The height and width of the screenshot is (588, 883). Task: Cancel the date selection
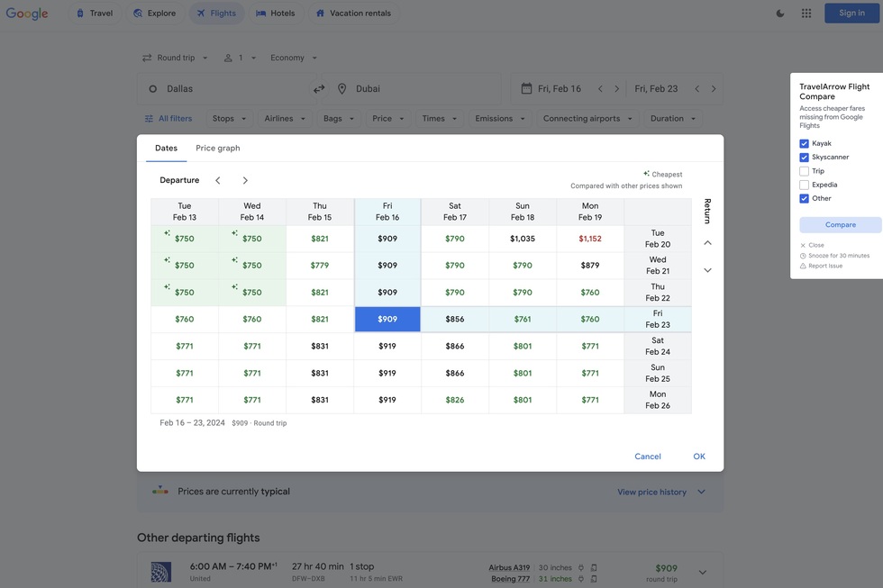click(648, 457)
